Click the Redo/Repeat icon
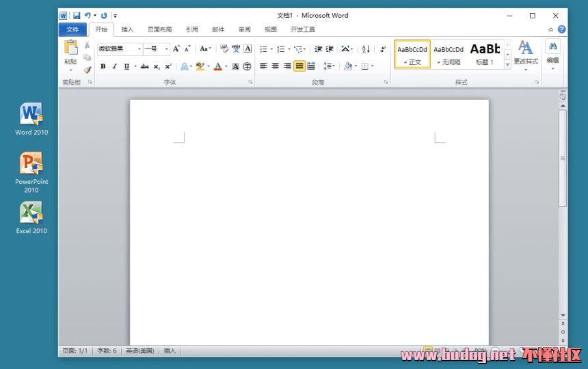 click(x=104, y=16)
